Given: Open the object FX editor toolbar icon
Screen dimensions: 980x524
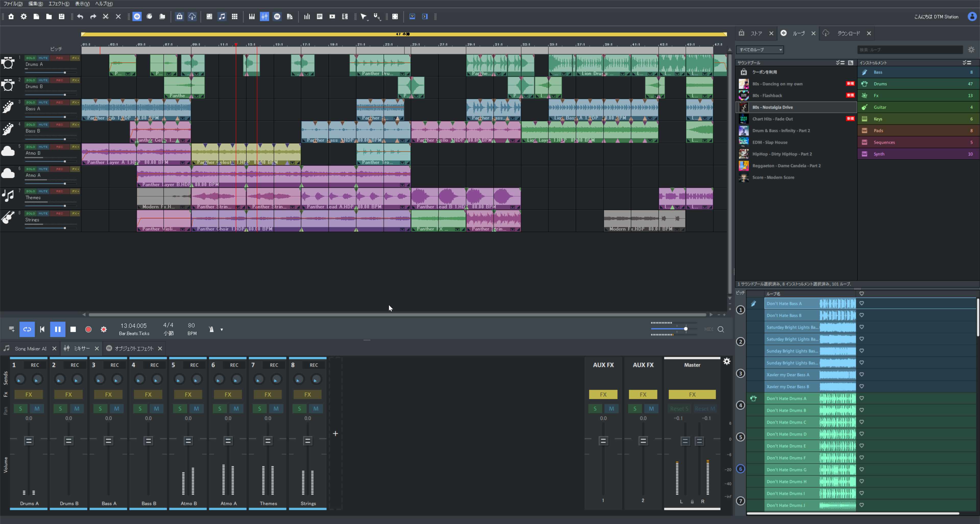Looking at the screenshot, I should tap(277, 16).
